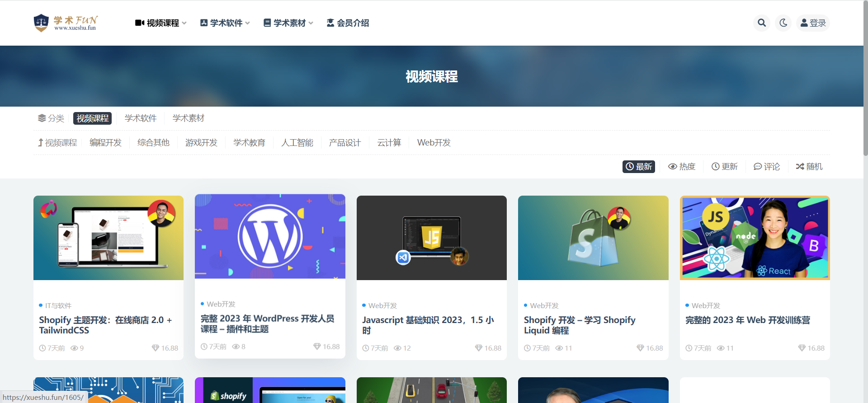The image size is (868, 403).
Task: Select the 学术素材 category tab
Action: (x=189, y=118)
